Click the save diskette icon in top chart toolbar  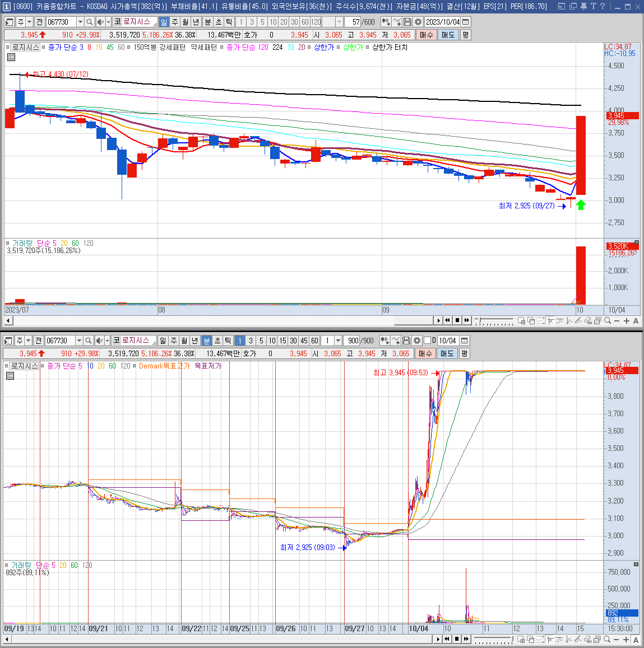click(x=407, y=22)
